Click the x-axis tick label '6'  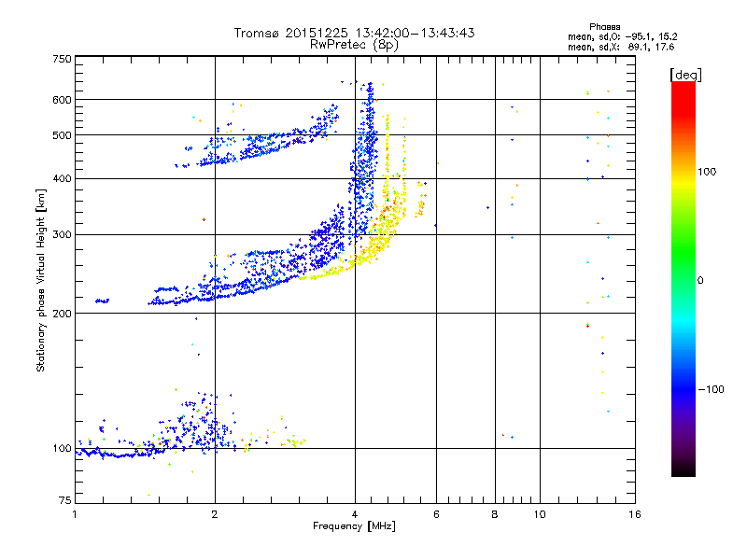[x=436, y=514]
